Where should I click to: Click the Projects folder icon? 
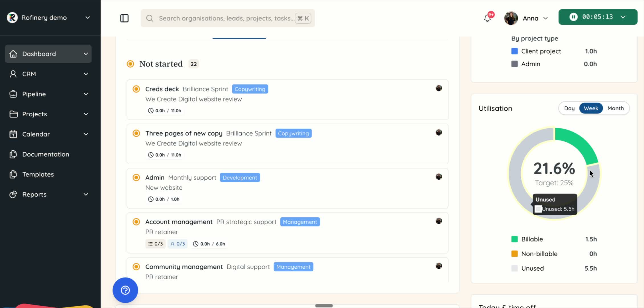[x=13, y=114]
